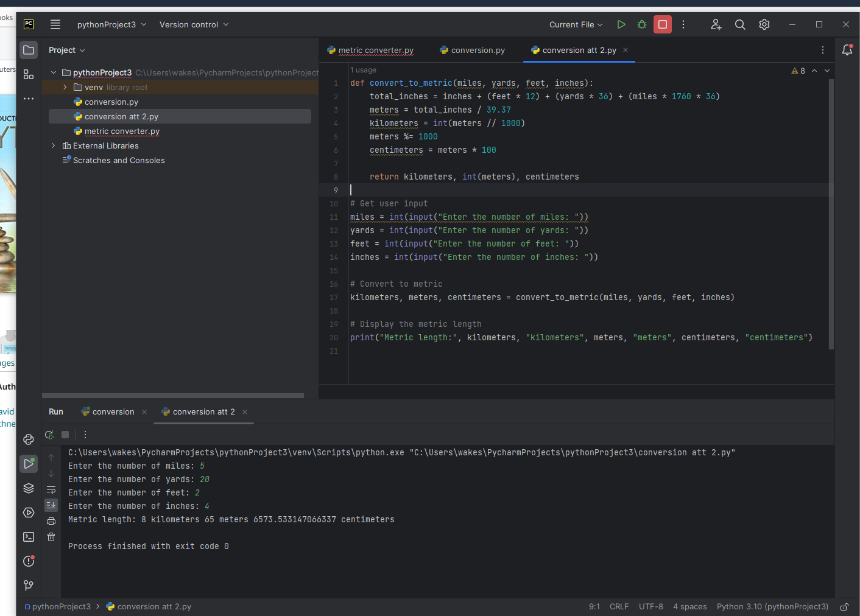This screenshot has height=616, width=860.
Task: Close conversion att 2.py editor tab
Action: [x=626, y=50]
